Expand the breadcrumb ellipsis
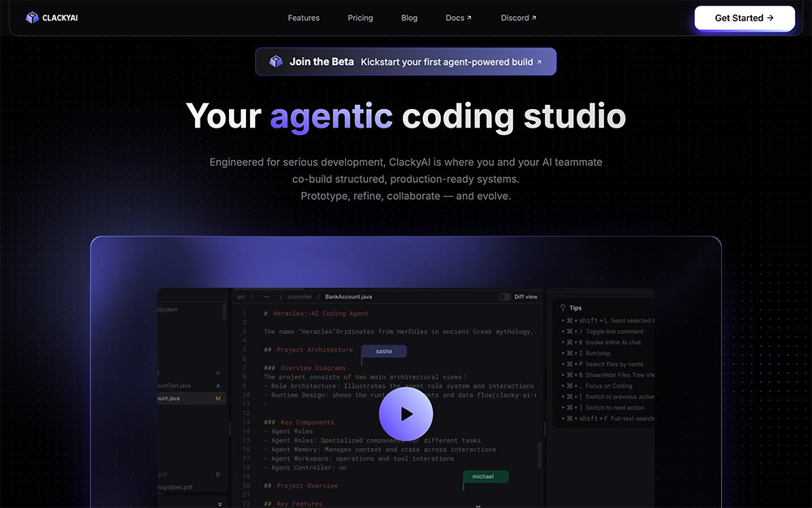 tap(266, 297)
